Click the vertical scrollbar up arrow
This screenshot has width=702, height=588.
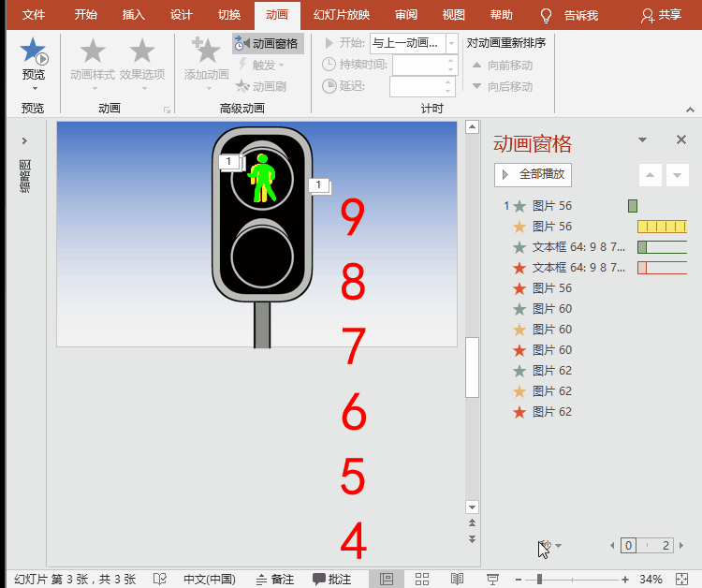point(472,126)
